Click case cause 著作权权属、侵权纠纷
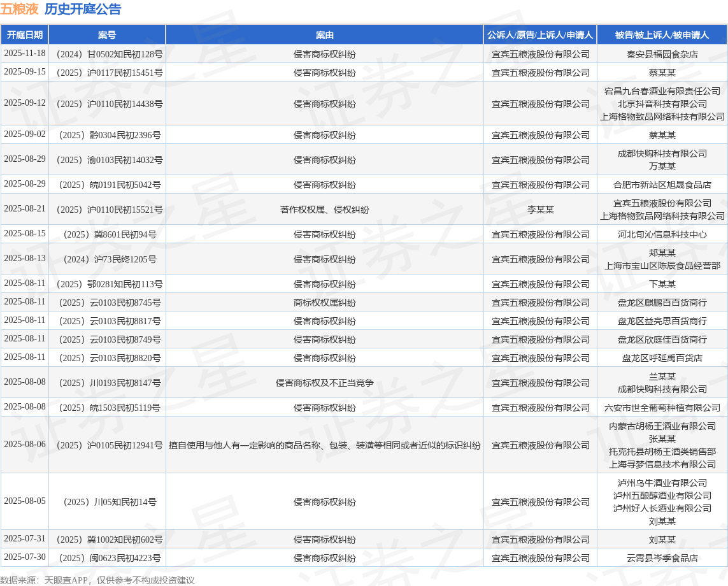Viewport: 728px width, 586px height. (325, 210)
